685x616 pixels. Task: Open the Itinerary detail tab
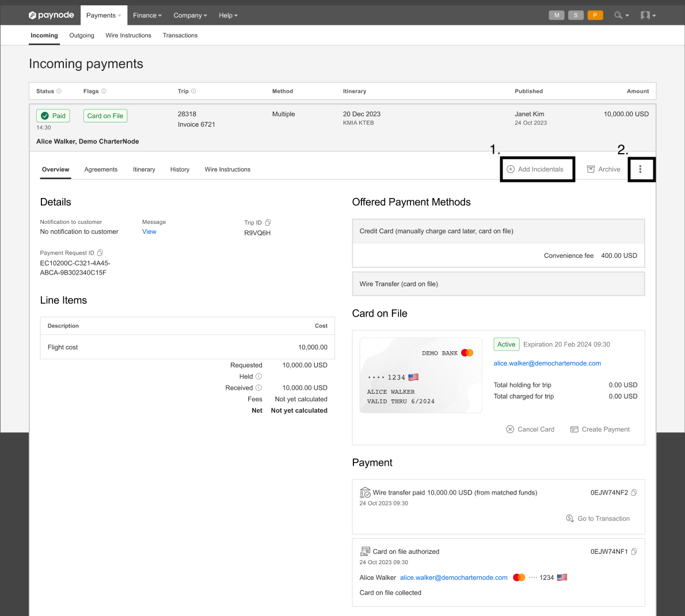pos(144,169)
